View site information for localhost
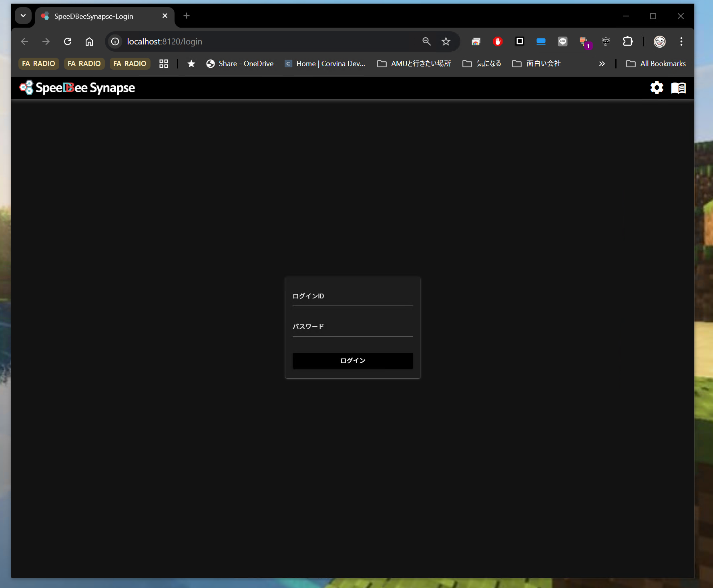The image size is (713, 588). pos(115,42)
